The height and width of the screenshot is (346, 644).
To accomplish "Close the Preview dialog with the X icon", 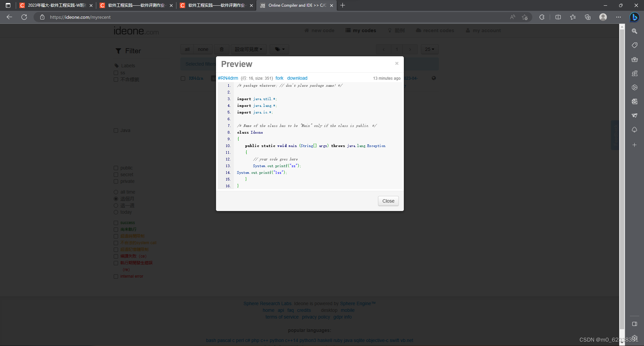I will [396, 63].
